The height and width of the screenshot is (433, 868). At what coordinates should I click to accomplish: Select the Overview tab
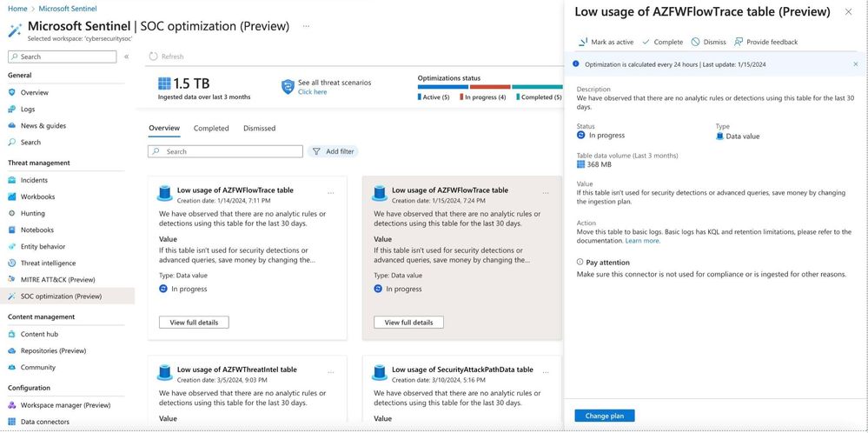(x=164, y=128)
